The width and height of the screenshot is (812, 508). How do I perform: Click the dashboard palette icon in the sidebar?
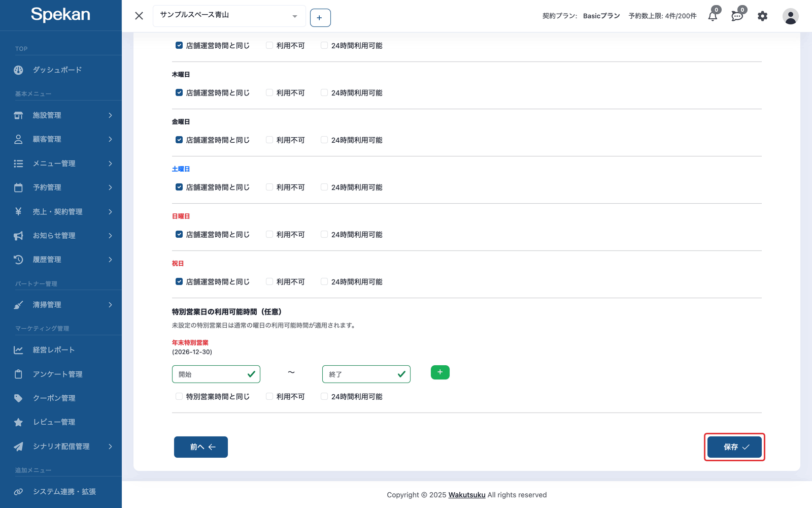point(18,70)
